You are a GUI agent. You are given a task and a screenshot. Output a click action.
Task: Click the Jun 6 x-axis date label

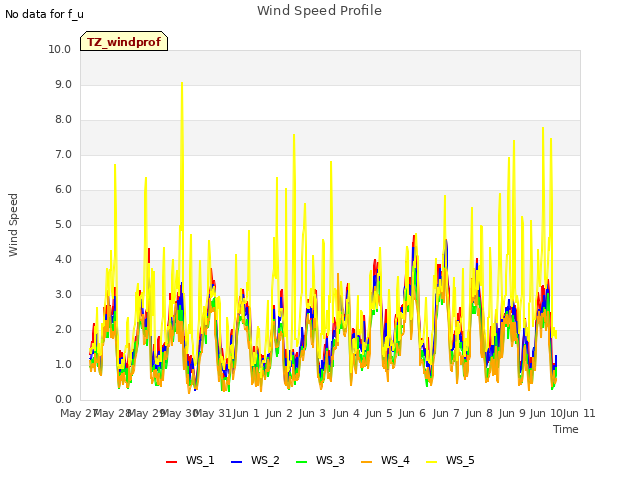pos(412,413)
